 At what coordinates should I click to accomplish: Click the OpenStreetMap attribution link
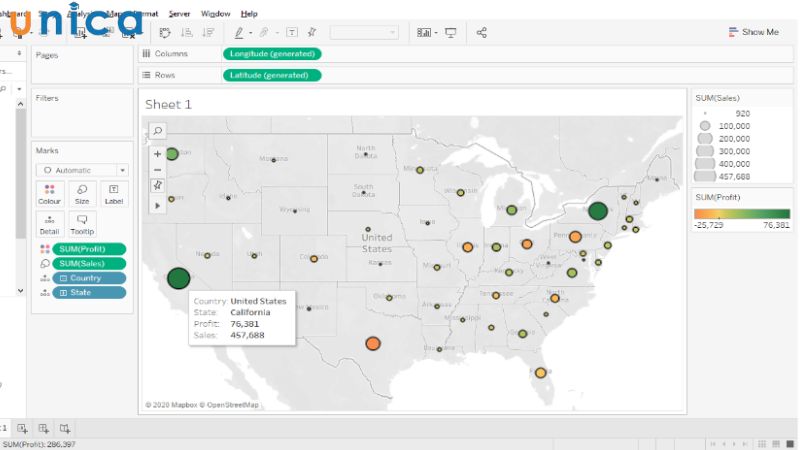coord(232,405)
